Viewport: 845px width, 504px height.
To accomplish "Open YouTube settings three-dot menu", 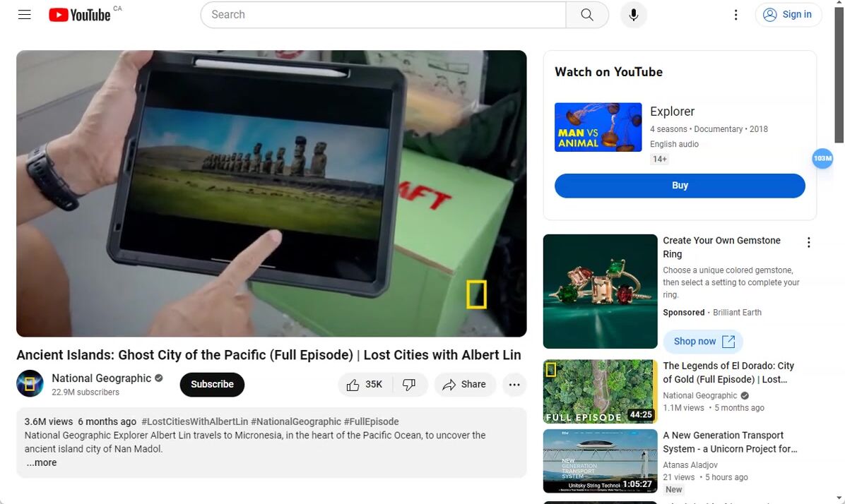I will pos(735,15).
